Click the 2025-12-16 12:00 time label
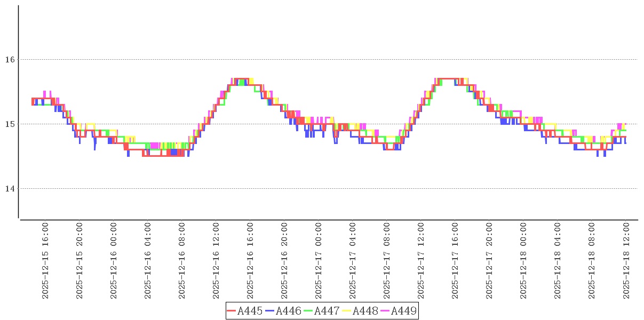The height and width of the screenshot is (320, 644). (216, 261)
